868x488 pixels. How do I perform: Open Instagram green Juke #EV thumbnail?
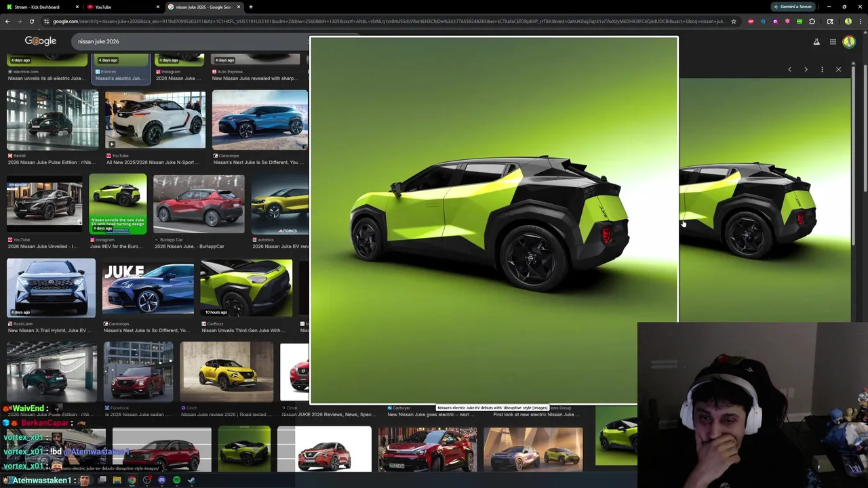[x=118, y=203]
